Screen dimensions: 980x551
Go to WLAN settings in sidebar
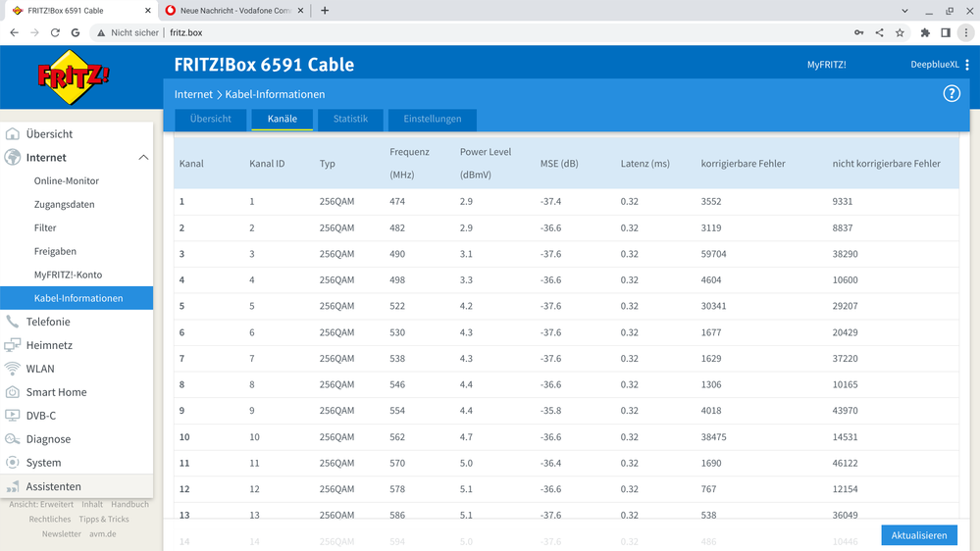click(x=40, y=369)
